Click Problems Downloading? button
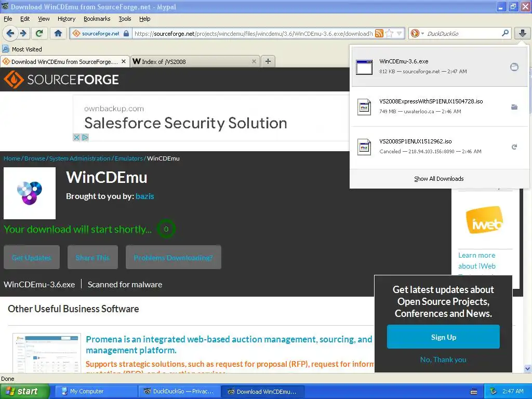 click(x=174, y=258)
